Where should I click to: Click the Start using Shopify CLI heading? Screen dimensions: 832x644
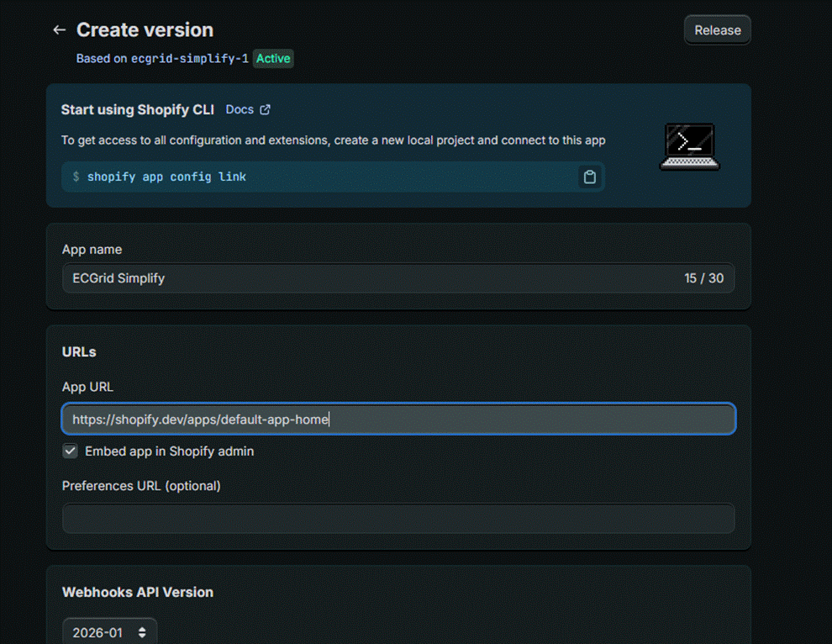[x=138, y=109]
